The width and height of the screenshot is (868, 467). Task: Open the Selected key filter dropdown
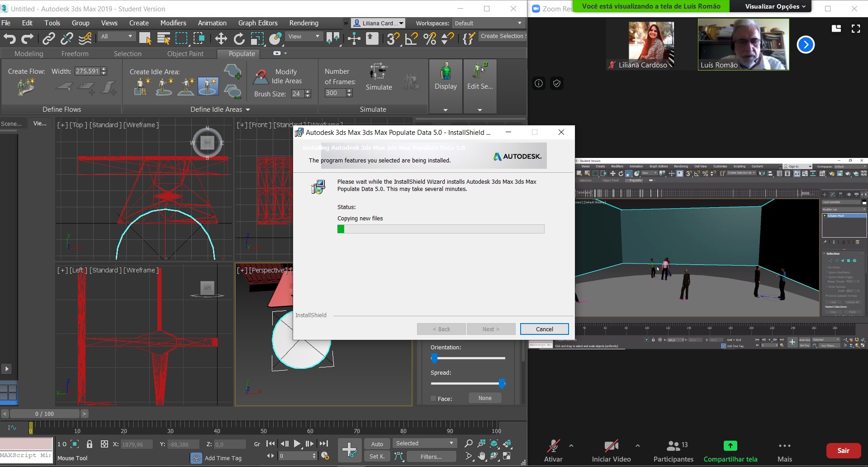[424, 443]
